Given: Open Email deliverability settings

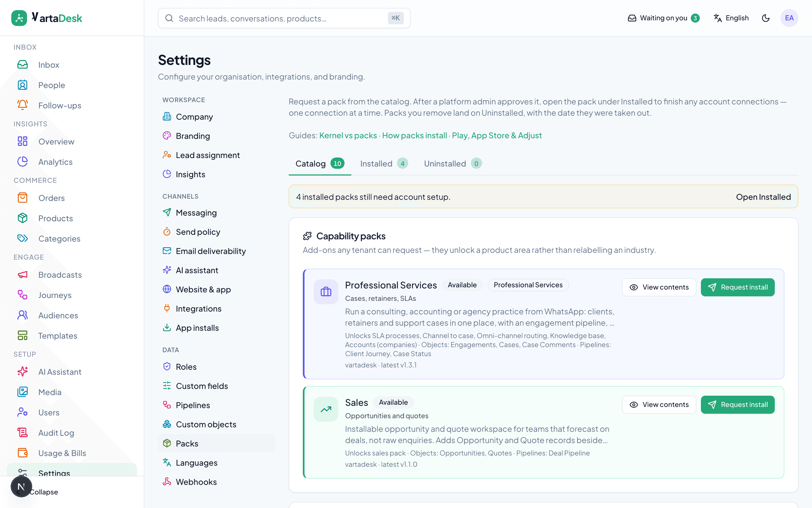Looking at the screenshot, I should coord(217,251).
